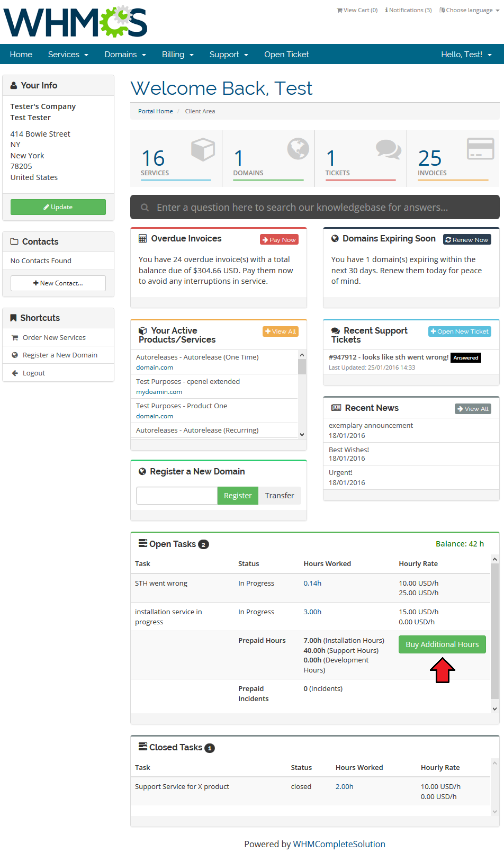Click the knowledgebase search magnifier icon

click(x=145, y=208)
